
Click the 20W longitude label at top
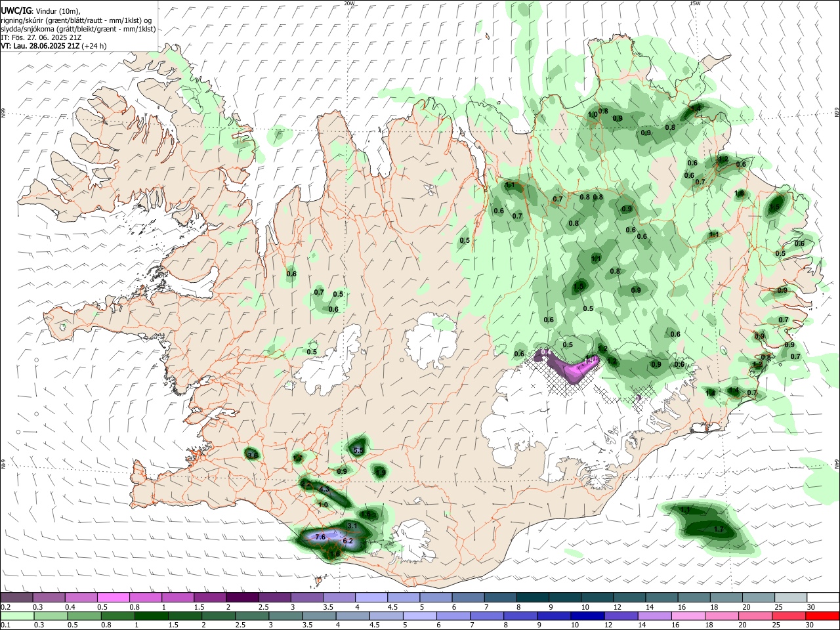350,3
